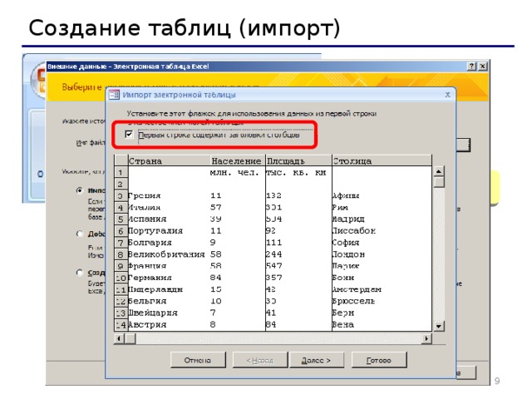Close the Внешние данные Excel window
Image resolution: width=532 pixels, height=399 pixels.
pos(483,66)
